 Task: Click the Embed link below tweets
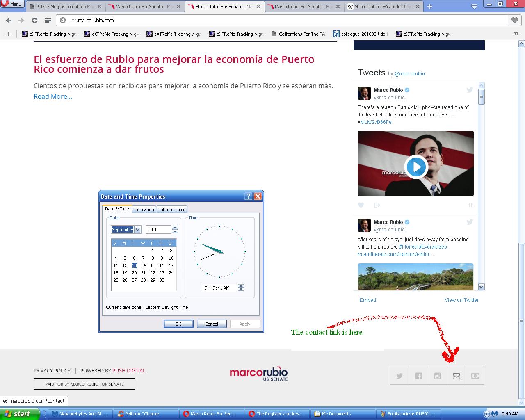[368, 300]
